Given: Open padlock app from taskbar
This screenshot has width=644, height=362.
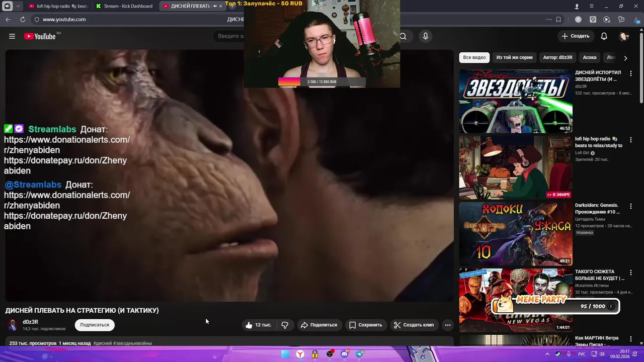Looking at the screenshot, I should pos(315,354).
